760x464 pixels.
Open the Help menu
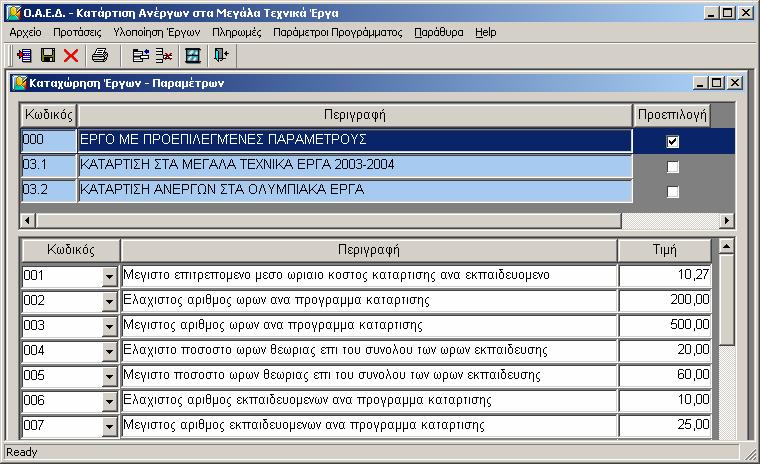[x=485, y=32]
